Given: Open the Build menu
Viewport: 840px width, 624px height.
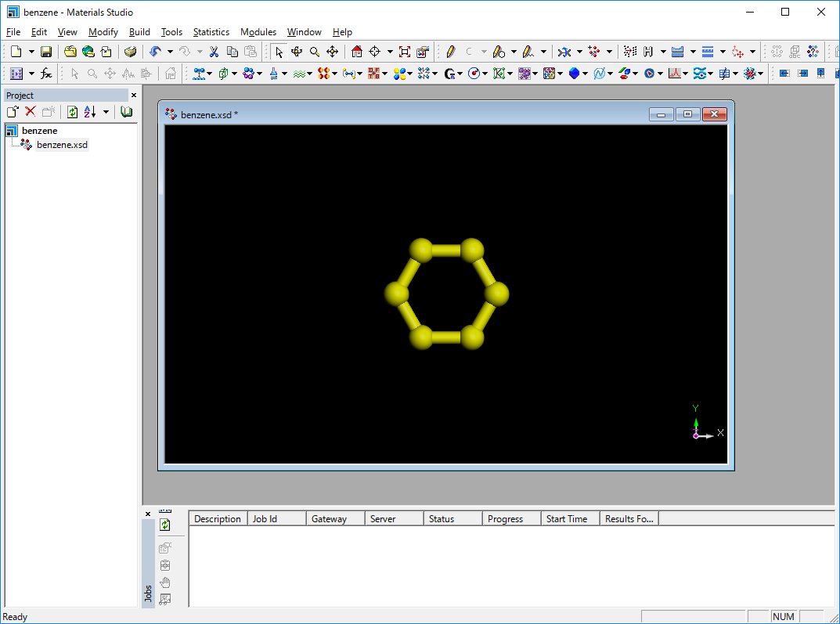Looking at the screenshot, I should click(x=139, y=32).
